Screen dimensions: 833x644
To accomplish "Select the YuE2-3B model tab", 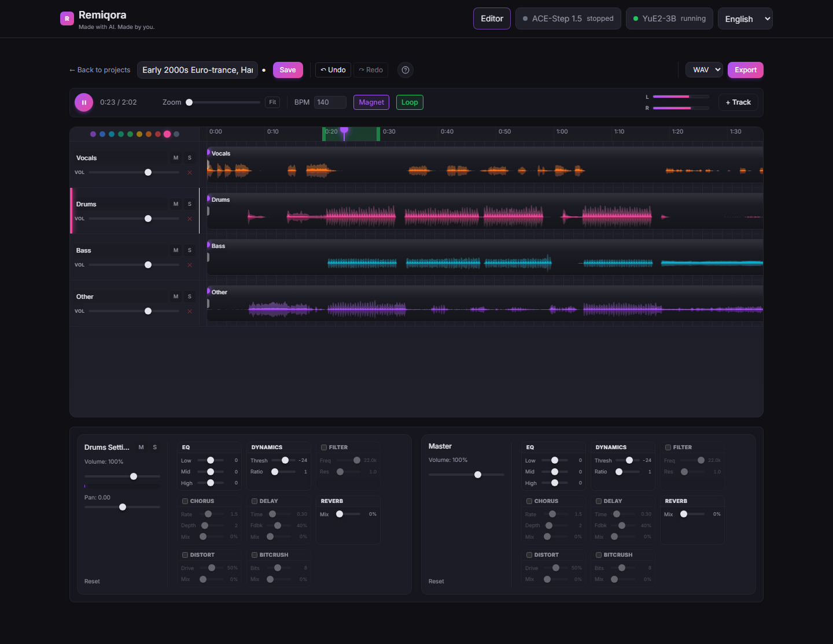I will coord(670,18).
